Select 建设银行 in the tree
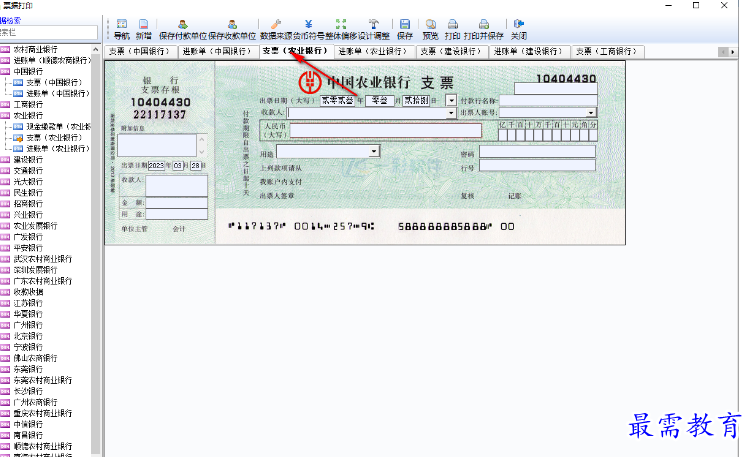Screen dimensions: 750x457 point(28,160)
